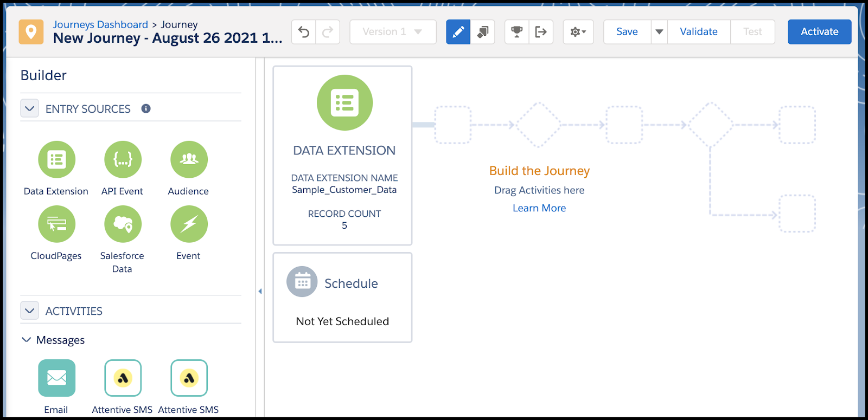This screenshot has height=420, width=868.
Task: Select the Audience entry source icon
Action: 189,160
